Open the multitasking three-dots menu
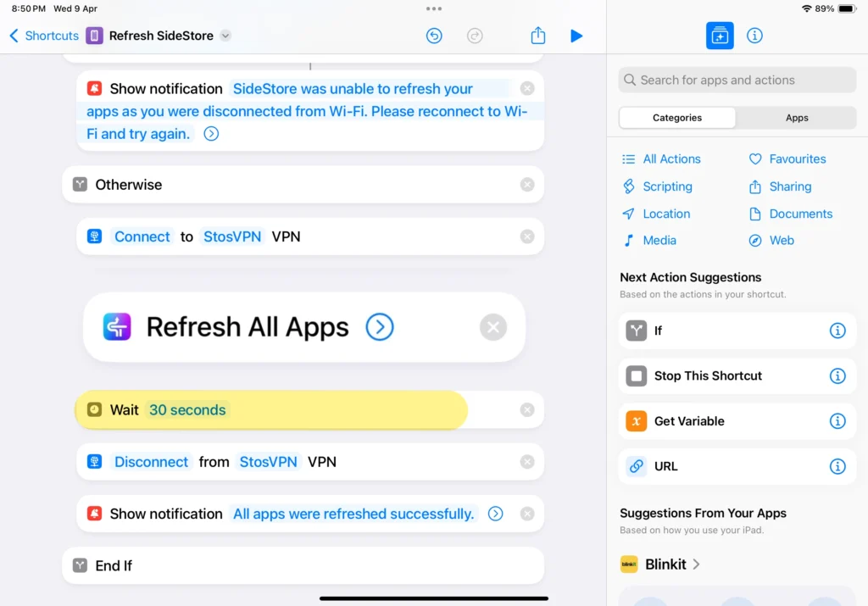The image size is (868, 606). 434,8
